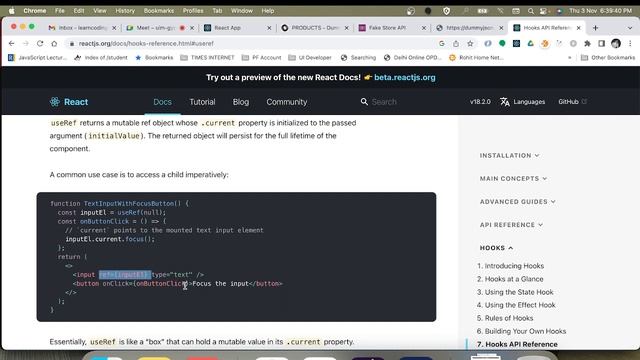640x360 pixels.
Task: Open the JavaScript Lectur... bookmark
Action: point(38,58)
